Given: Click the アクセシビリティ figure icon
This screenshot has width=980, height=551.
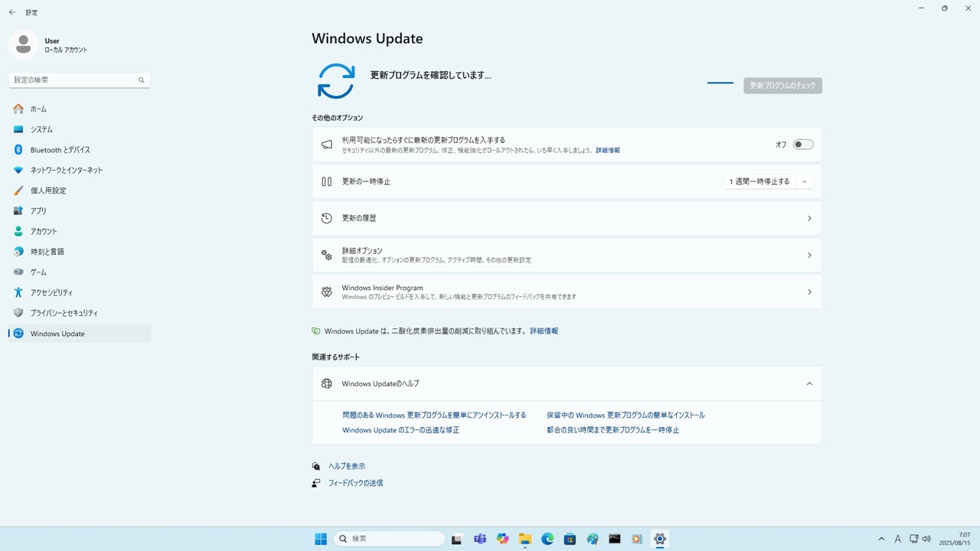Looking at the screenshot, I should point(18,292).
